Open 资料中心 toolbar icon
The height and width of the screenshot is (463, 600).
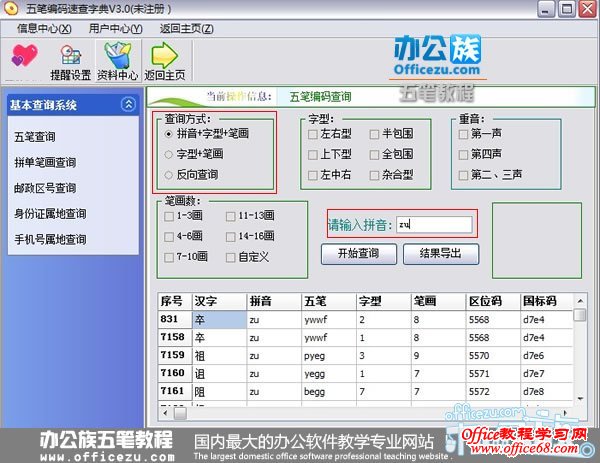[117, 61]
